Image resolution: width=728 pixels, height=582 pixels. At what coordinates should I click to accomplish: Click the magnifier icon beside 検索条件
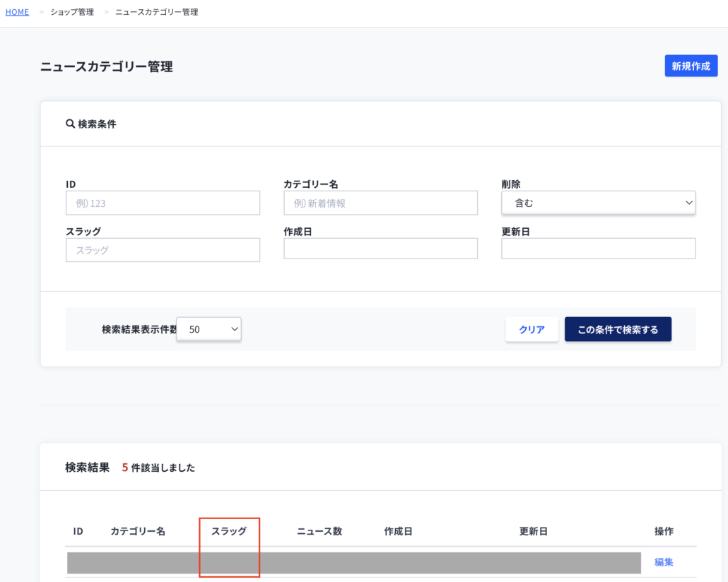point(70,124)
